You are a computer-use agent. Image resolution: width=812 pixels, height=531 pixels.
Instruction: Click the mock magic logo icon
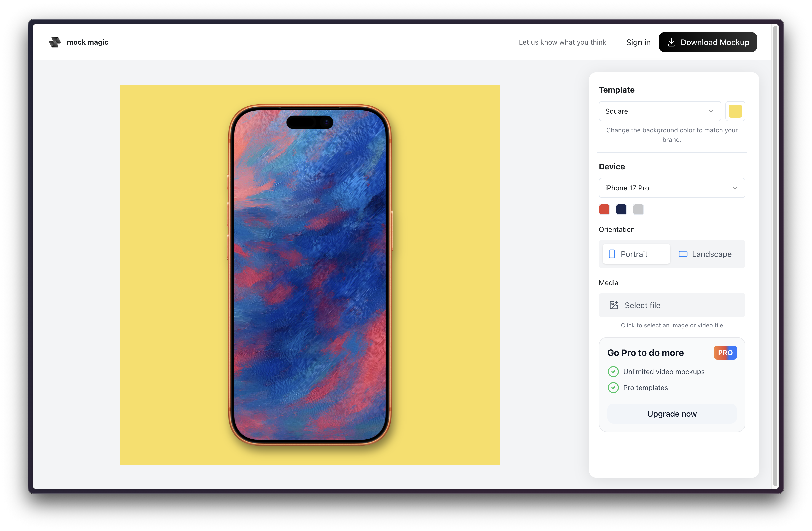55,42
